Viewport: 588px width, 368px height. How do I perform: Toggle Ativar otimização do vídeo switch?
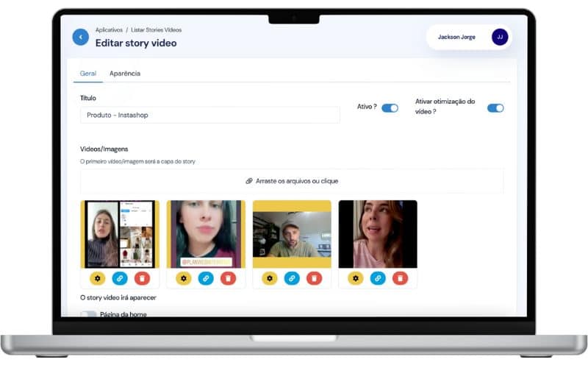coord(495,108)
